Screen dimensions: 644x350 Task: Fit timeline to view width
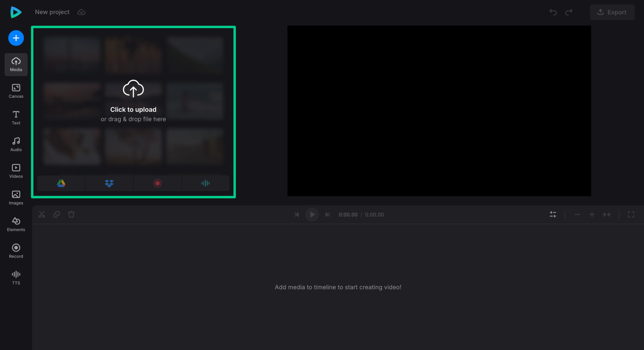pos(607,215)
